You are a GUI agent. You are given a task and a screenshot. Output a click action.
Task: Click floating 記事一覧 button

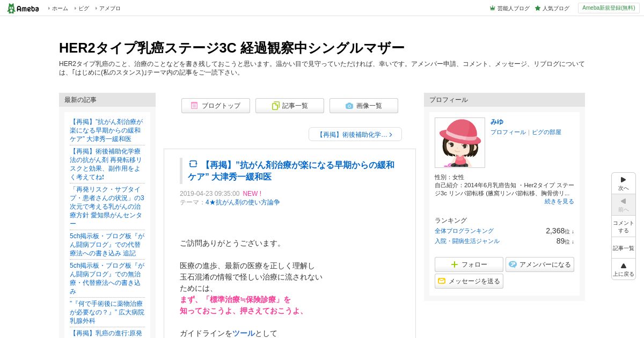coord(624,248)
